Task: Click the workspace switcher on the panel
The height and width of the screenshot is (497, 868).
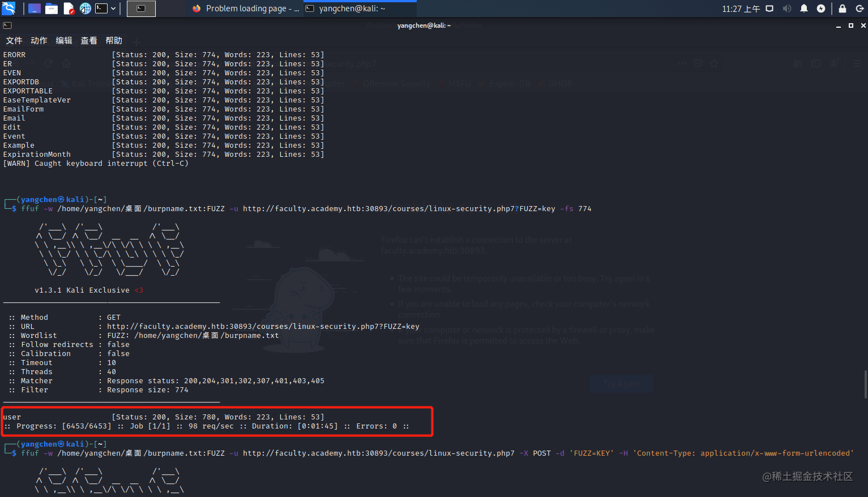Action: pyautogui.click(x=35, y=8)
